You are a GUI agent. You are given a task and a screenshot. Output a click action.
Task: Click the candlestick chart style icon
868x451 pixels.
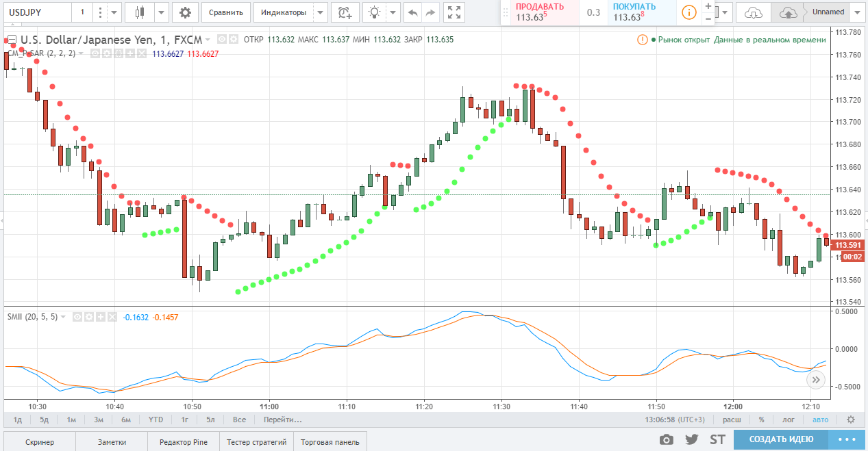click(140, 12)
